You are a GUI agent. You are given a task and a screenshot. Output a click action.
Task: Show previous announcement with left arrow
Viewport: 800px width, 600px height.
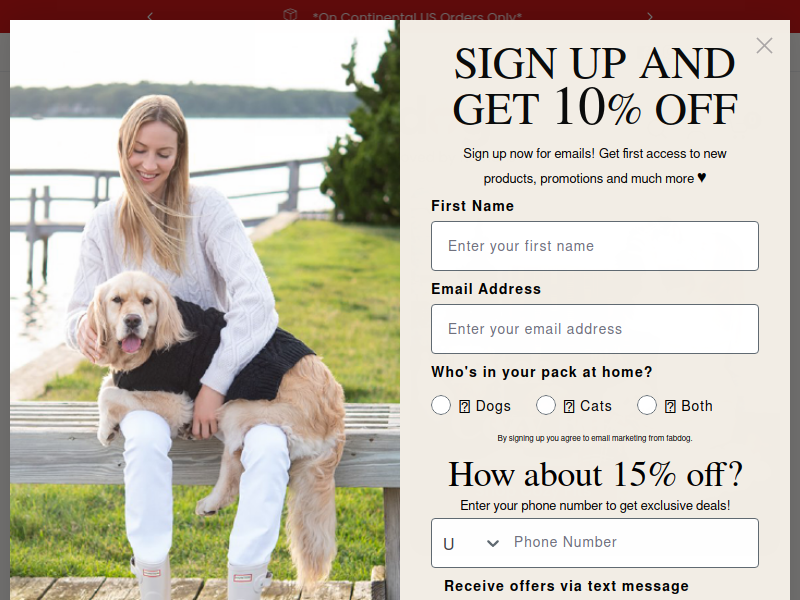150,17
